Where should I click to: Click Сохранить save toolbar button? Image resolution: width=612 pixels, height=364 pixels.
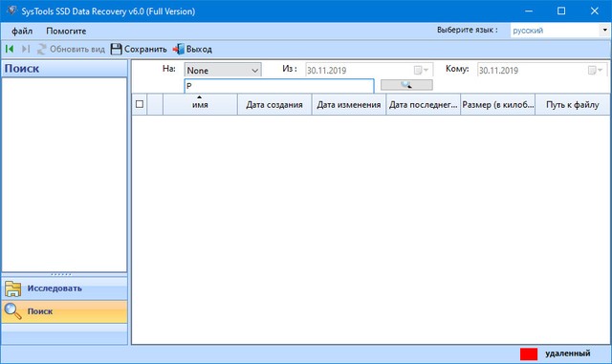(139, 49)
